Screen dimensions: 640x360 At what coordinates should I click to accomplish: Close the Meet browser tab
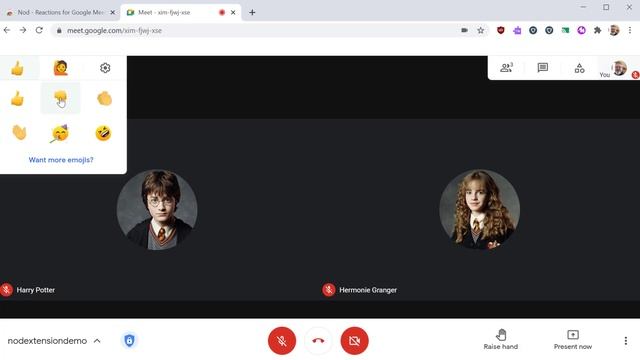tap(233, 13)
